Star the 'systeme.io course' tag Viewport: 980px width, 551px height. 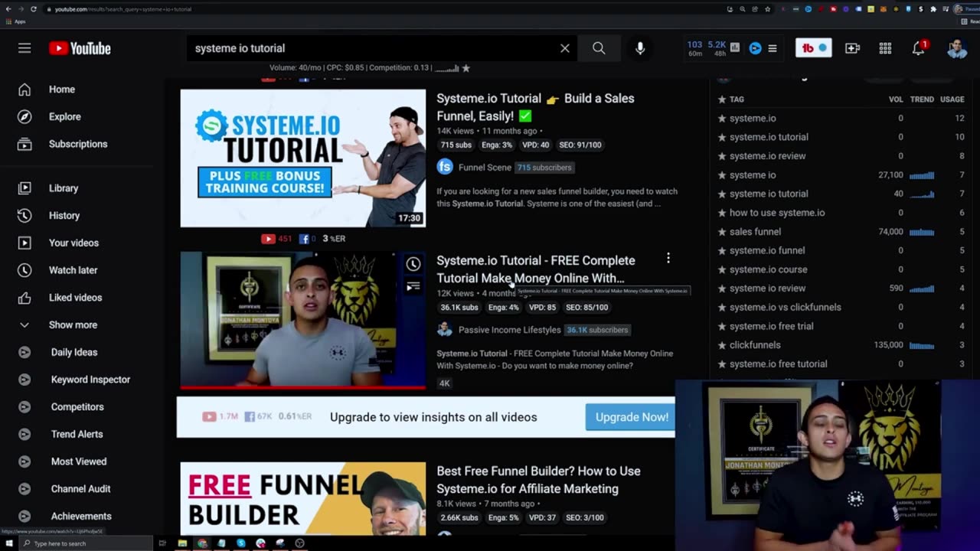[x=722, y=269]
